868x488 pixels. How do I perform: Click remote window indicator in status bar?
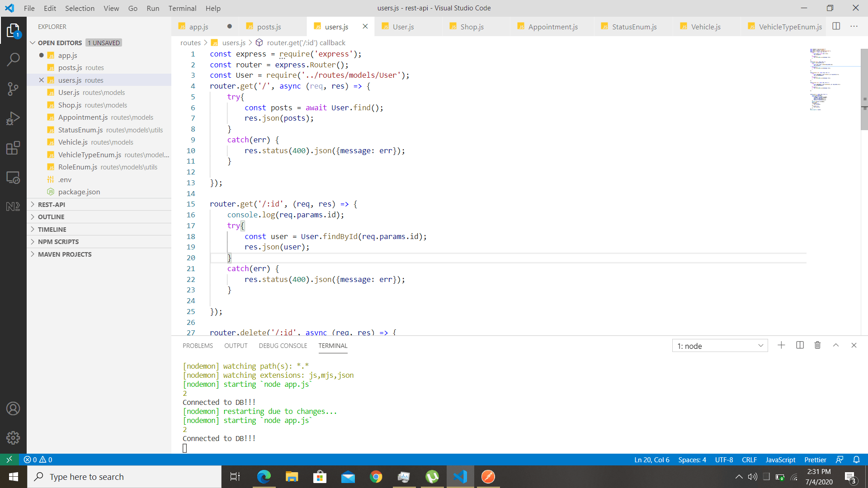[9, 460]
